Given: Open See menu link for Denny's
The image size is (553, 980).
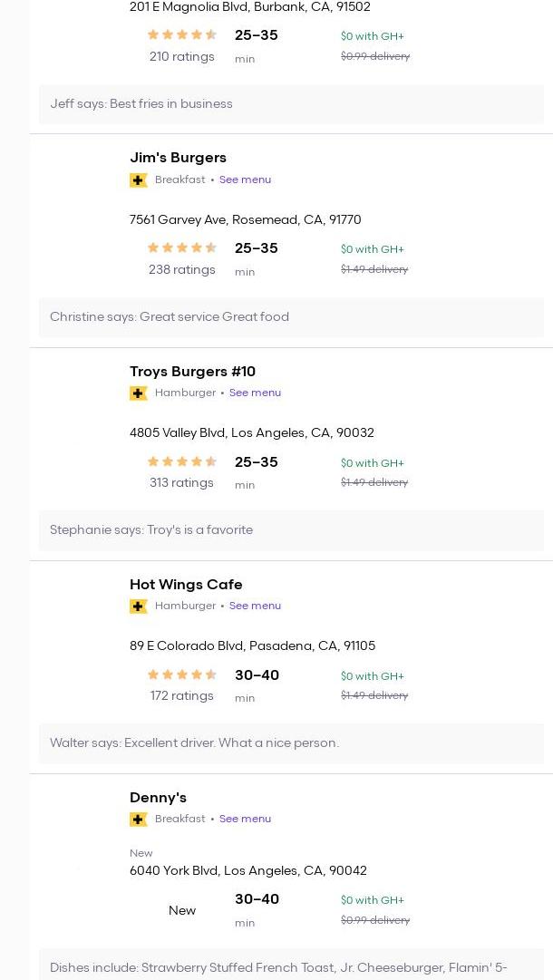Looking at the screenshot, I should point(245,819).
